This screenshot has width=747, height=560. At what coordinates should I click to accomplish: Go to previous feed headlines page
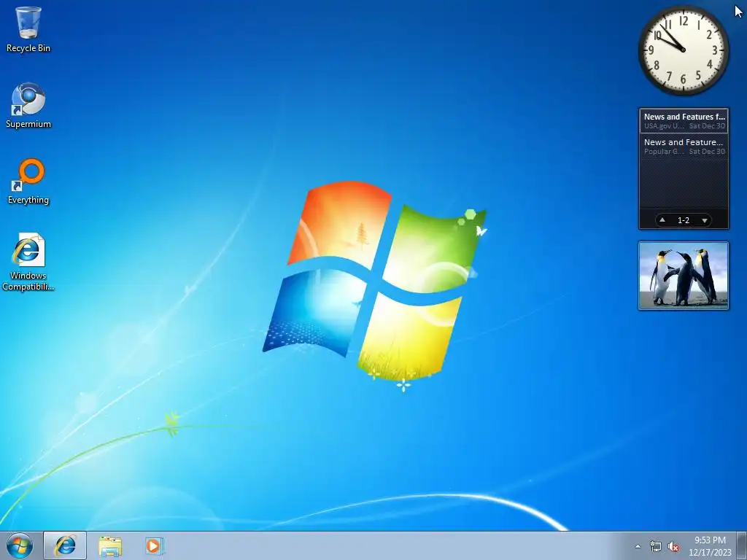pyautogui.click(x=662, y=220)
